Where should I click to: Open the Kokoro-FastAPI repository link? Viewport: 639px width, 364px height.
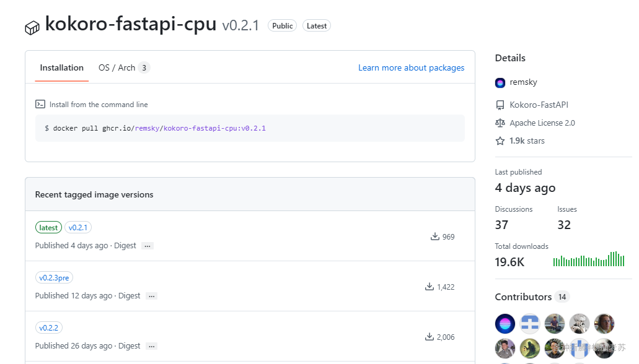[539, 105]
